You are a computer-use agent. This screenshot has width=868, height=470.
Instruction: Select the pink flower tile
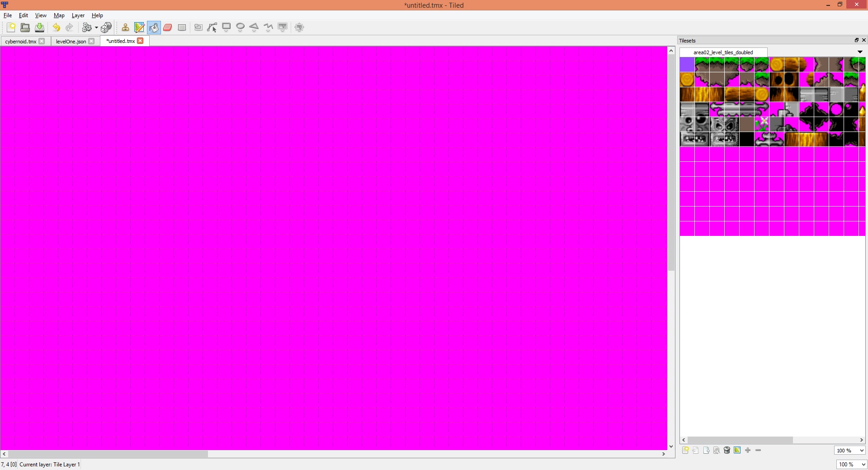[762, 124]
